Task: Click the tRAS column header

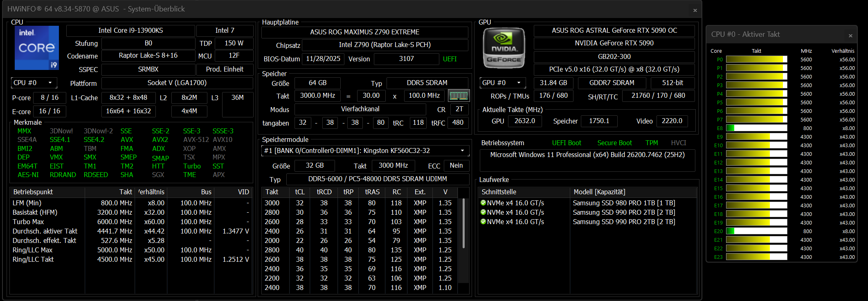Action: (x=372, y=192)
